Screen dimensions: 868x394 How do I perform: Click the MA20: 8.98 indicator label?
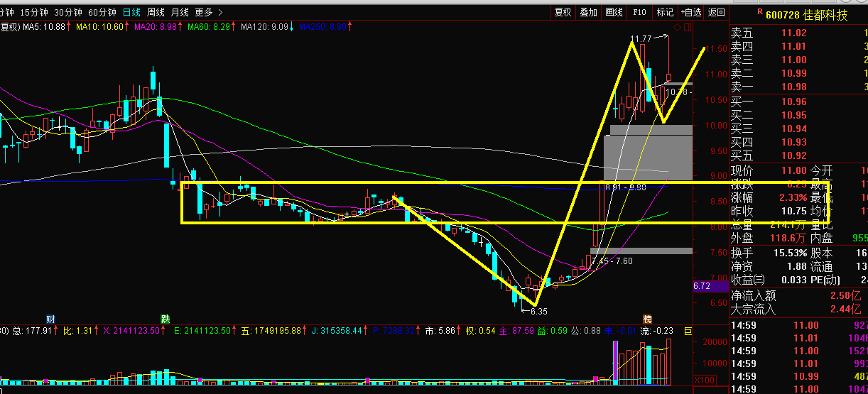[x=155, y=27]
